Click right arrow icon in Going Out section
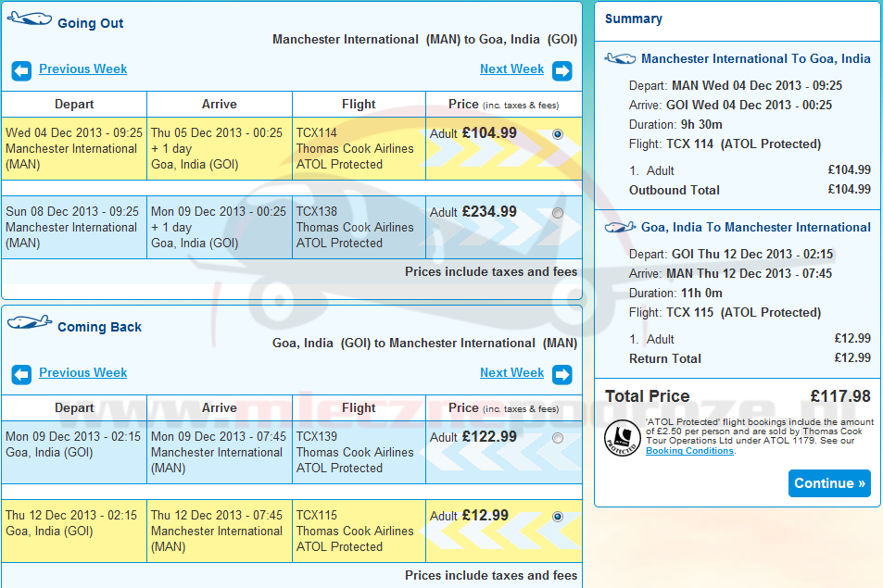This screenshot has height=588, width=883. [561, 70]
